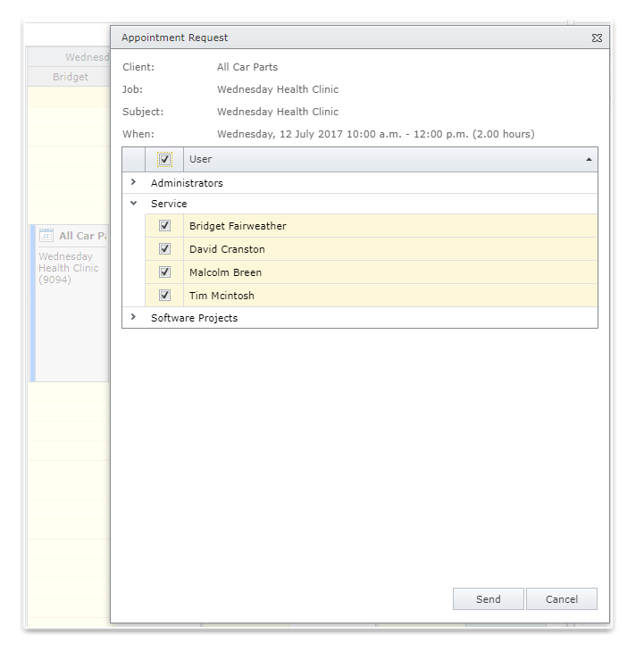Toggle the select-all users checkbox in header

click(x=164, y=160)
